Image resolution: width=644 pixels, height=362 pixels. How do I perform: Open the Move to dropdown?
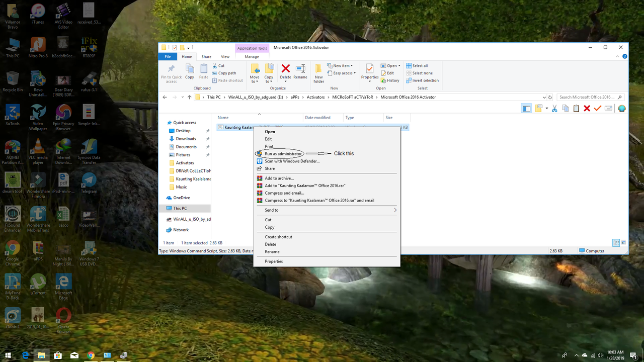255,73
